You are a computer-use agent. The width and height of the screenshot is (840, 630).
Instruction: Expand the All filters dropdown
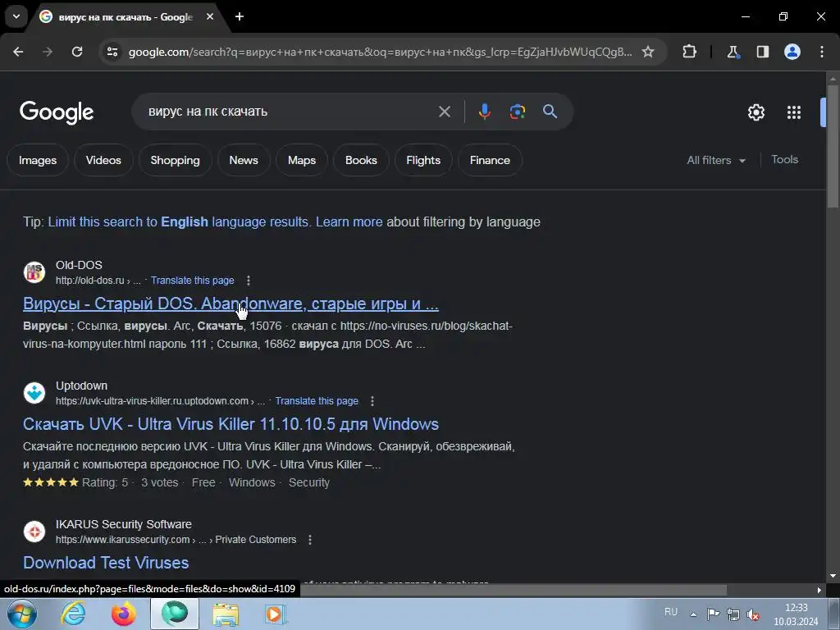(716, 160)
